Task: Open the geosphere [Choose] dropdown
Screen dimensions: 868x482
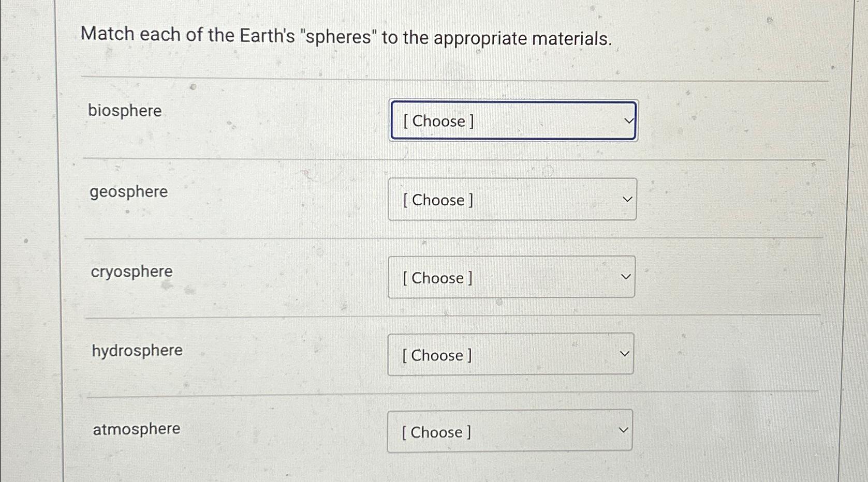Action: [x=512, y=200]
